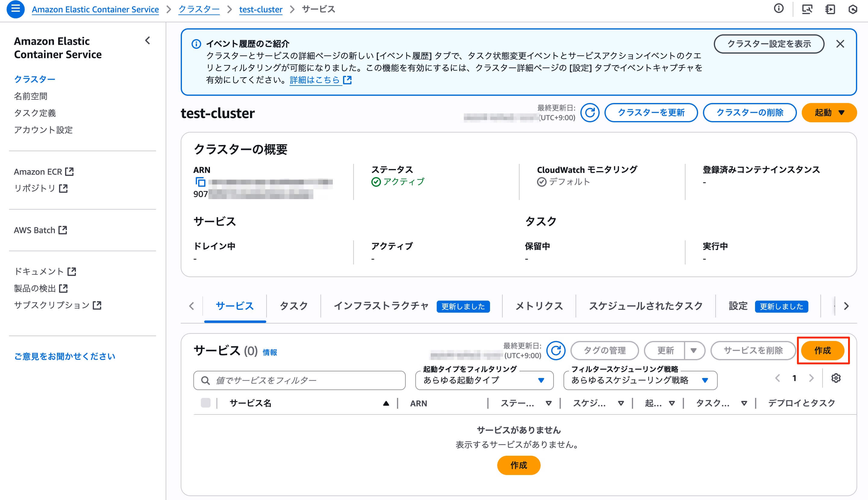Open Amazon ECR via its external link icon
Screen dimensions: 868x500
click(70, 171)
